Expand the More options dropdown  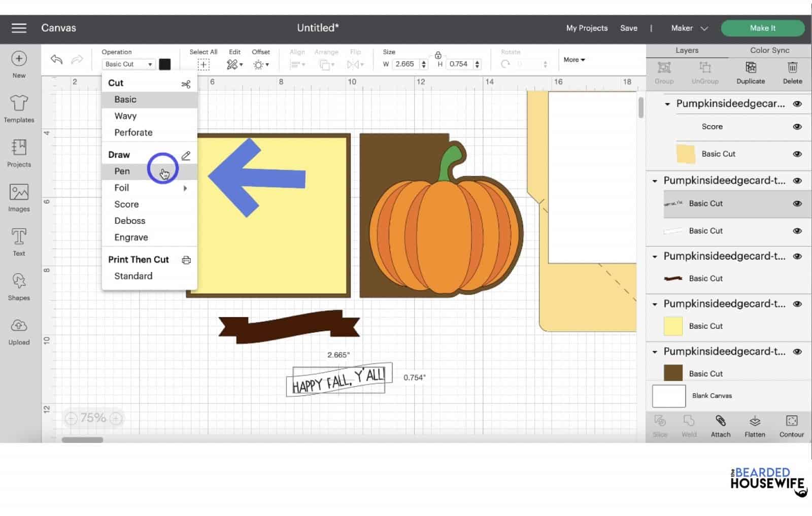[573, 59]
